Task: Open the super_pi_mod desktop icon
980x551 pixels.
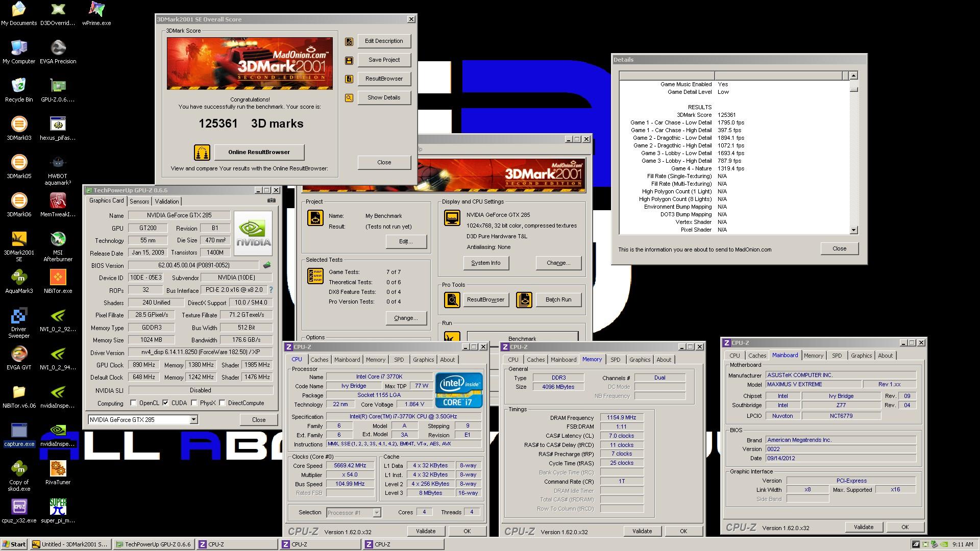Action: (x=58, y=511)
